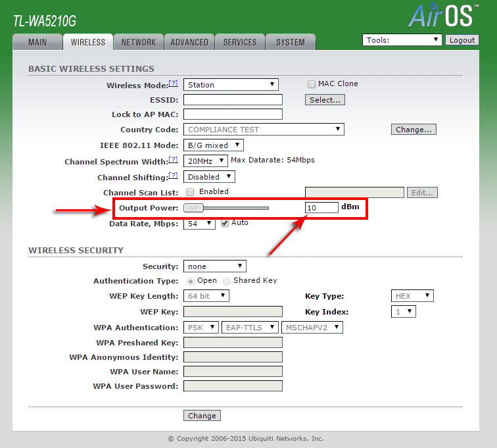The height and width of the screenshot is (448, 497).
Task: Enable the MAC Clone checkbox
Action: click(312, 84)
